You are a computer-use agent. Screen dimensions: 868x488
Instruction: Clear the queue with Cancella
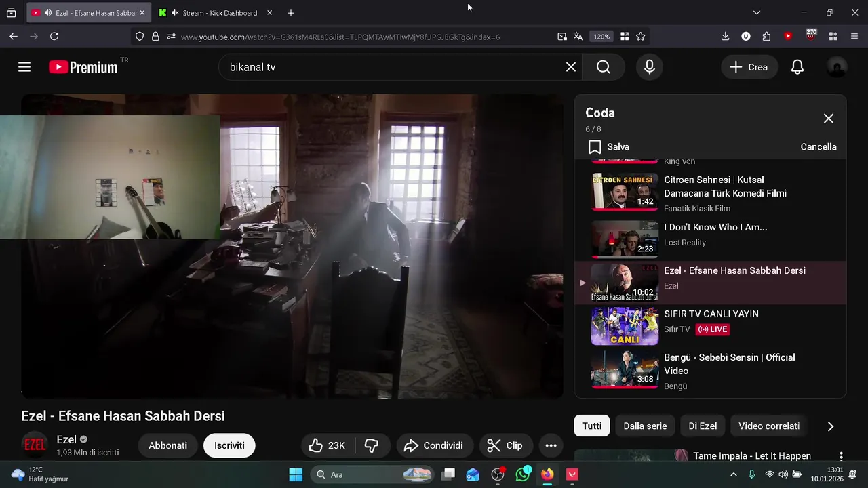[818, 147]
